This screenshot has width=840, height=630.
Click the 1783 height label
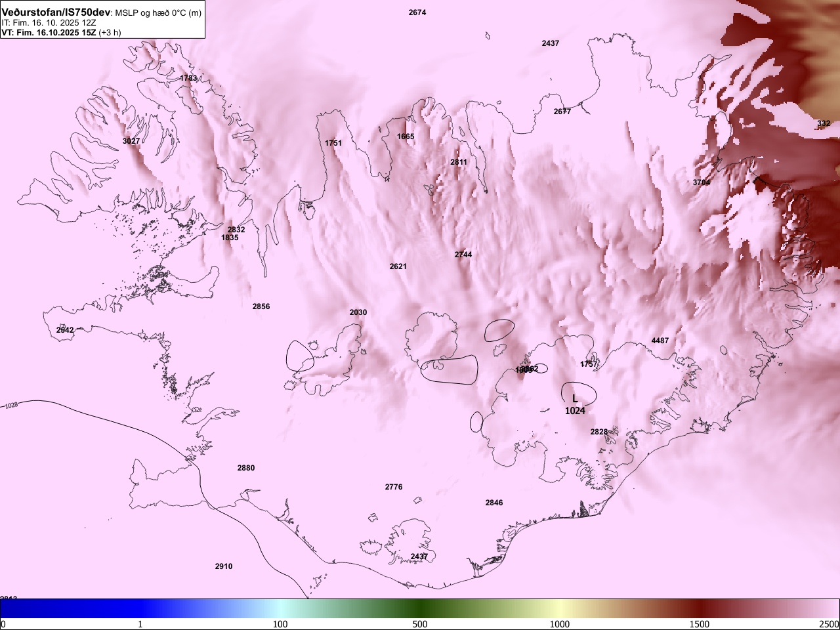188,78
